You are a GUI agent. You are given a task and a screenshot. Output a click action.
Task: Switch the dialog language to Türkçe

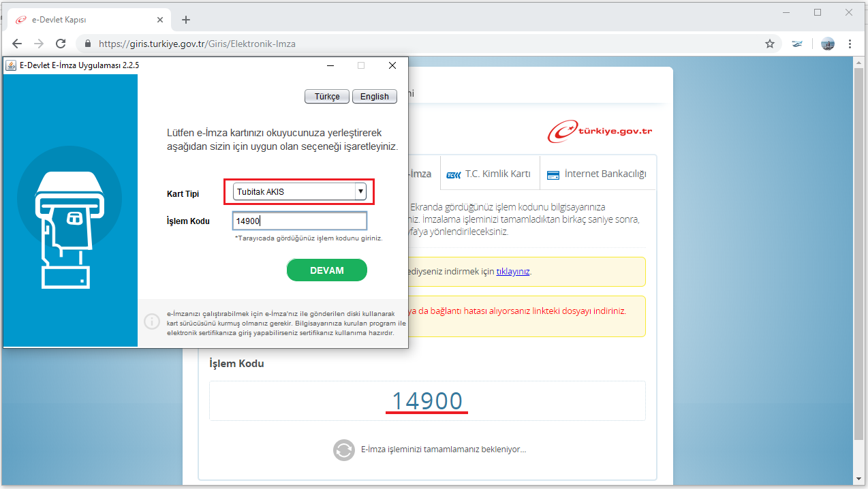click(327, 97)
